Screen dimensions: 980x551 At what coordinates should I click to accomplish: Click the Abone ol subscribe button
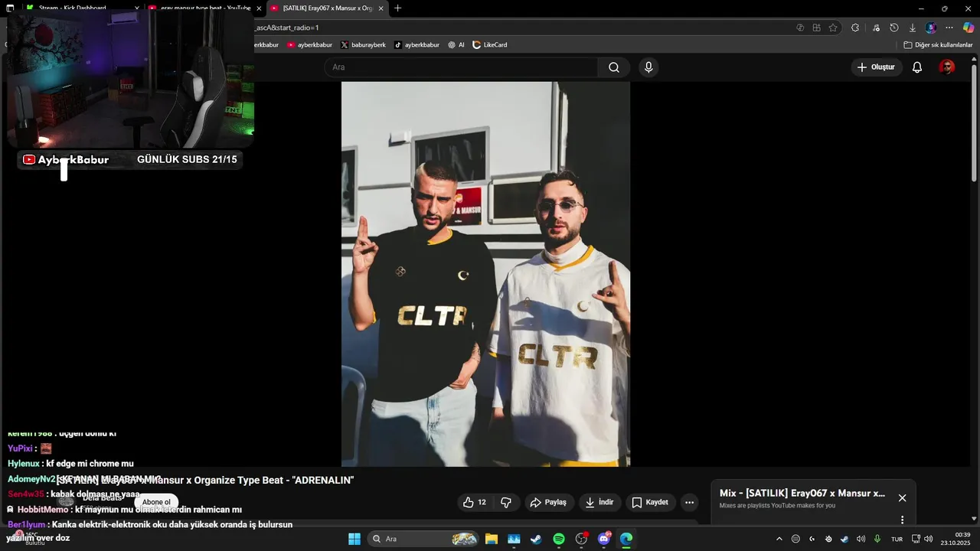tap(156, 502)
